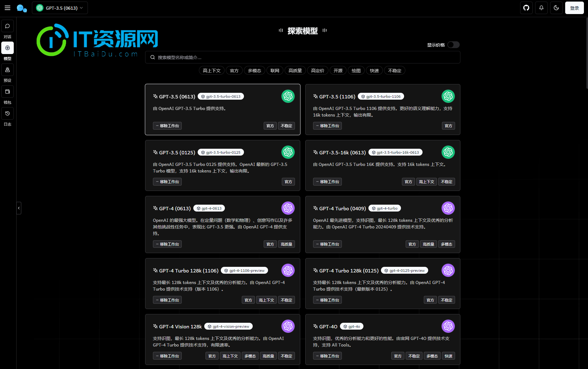Open the hamburger menu icon
588x369 pixels.
pos(8,8)
